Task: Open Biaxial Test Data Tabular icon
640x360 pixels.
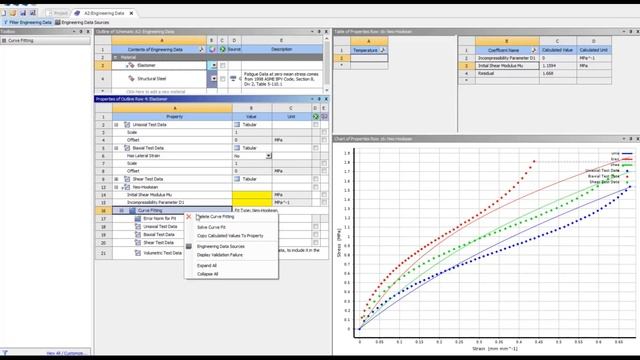Action: [237, 148]
